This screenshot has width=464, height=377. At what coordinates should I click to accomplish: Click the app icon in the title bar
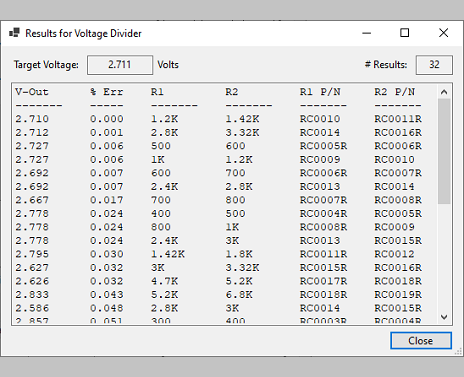[x=14, y=33]
